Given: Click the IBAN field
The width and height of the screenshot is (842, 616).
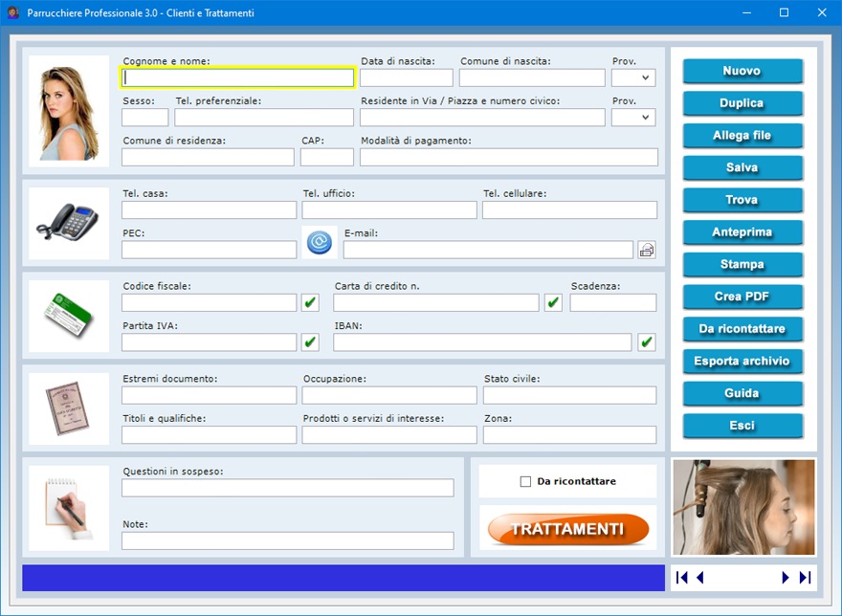Looking at the screenshot, I should 482,342.
